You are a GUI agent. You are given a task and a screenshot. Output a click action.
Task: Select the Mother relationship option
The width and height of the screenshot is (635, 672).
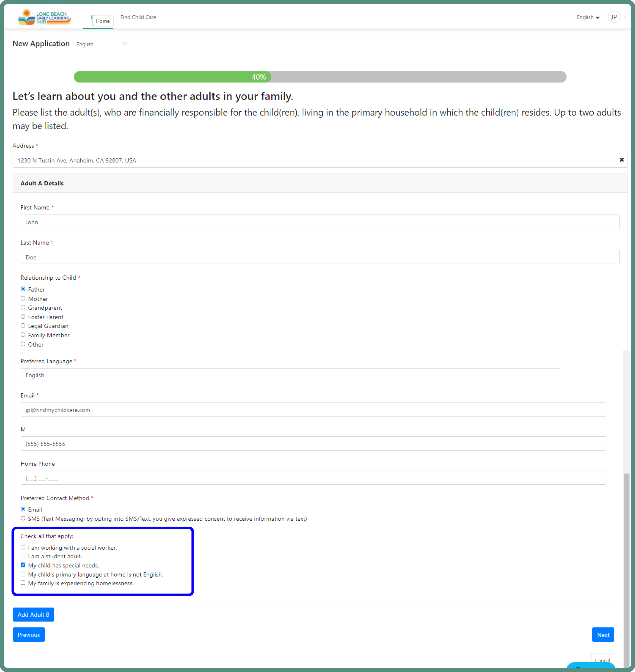point(23,298)
